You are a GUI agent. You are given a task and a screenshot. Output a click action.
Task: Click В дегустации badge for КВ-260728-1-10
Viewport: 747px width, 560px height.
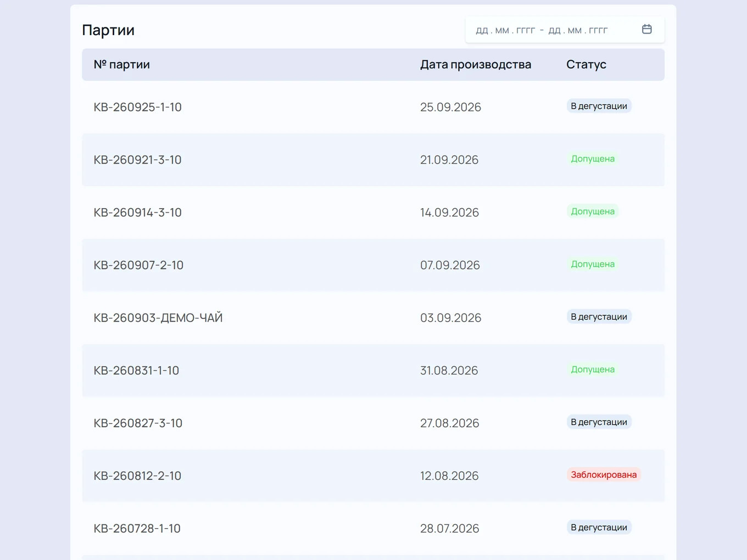599,528
